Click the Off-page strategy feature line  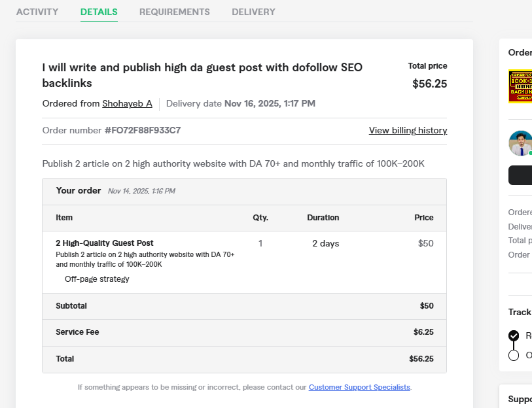click(x=97, y=279)
